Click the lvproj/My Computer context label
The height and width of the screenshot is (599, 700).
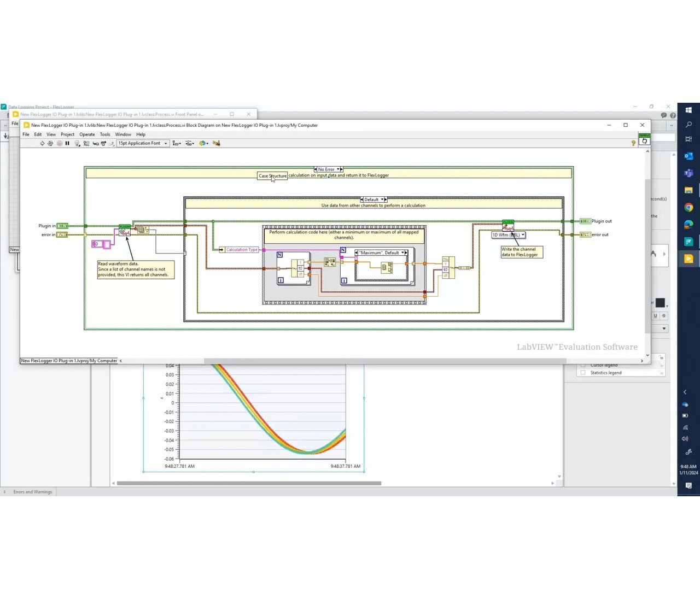tap(69, 361)
